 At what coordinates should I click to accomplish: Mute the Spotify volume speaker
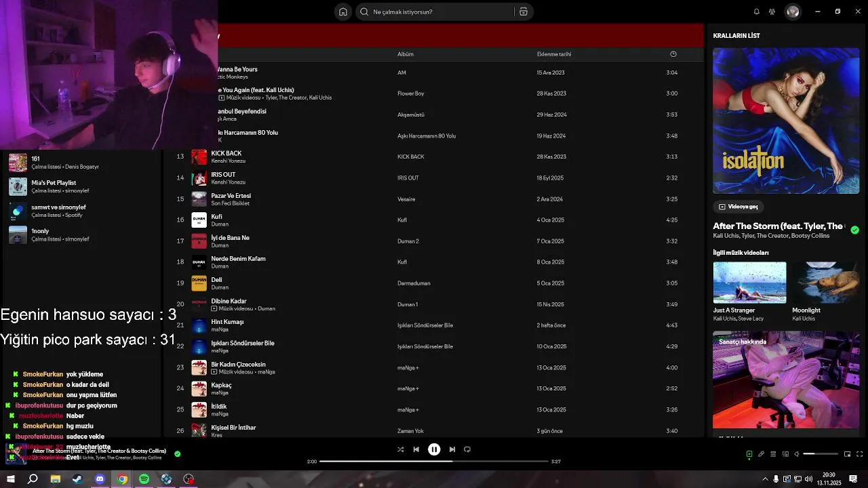point(797,454)
